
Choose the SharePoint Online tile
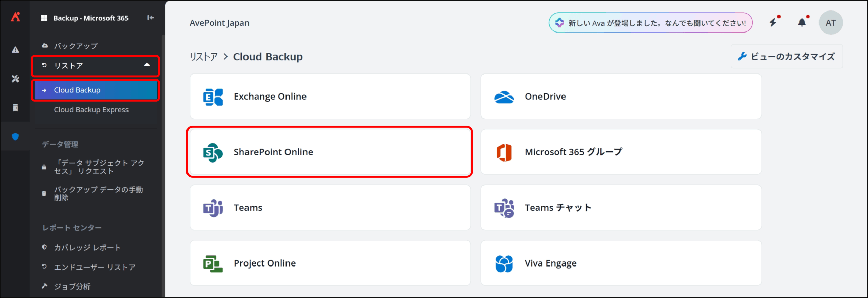(x=330, y=152)
